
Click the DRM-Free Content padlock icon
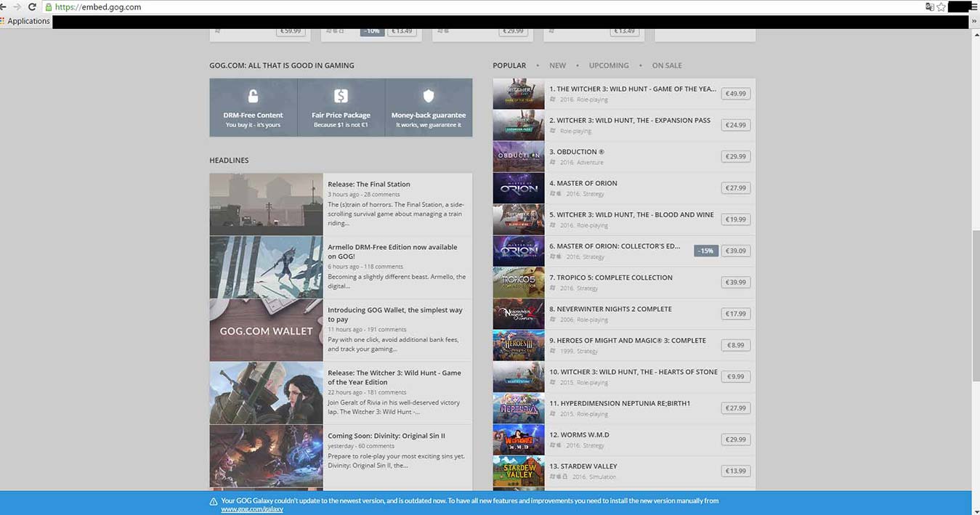click(x=253, y=96)
